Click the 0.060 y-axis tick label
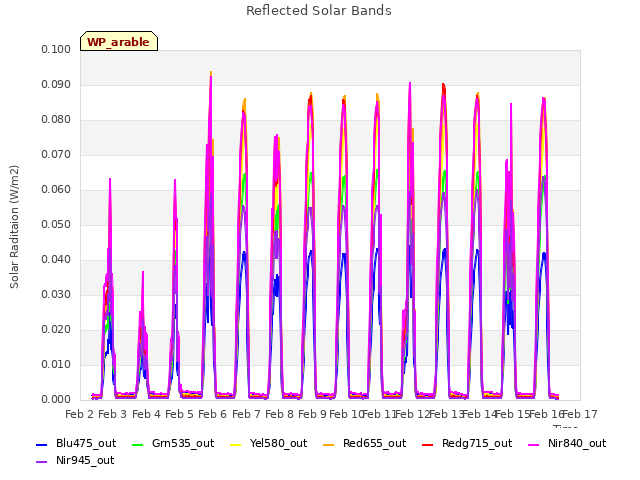Image resolution: width=640 pixels, height=480 pixels. (x=56, y=189)
